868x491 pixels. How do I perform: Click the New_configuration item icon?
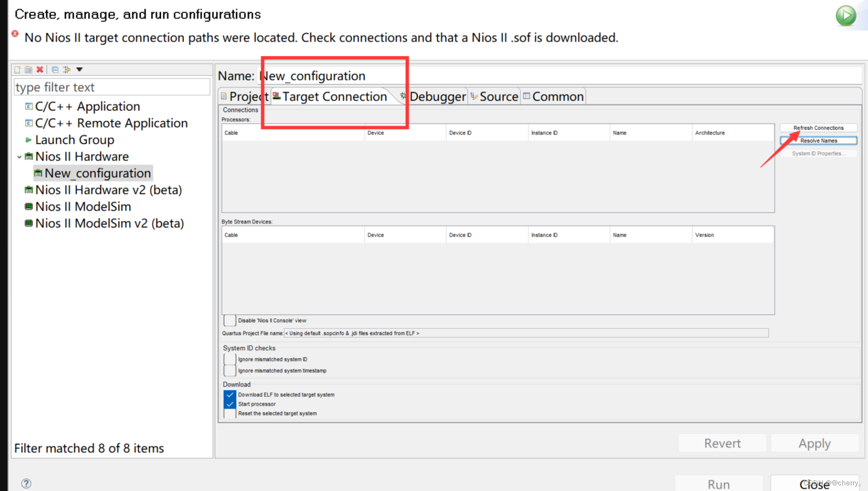[38, 173]
